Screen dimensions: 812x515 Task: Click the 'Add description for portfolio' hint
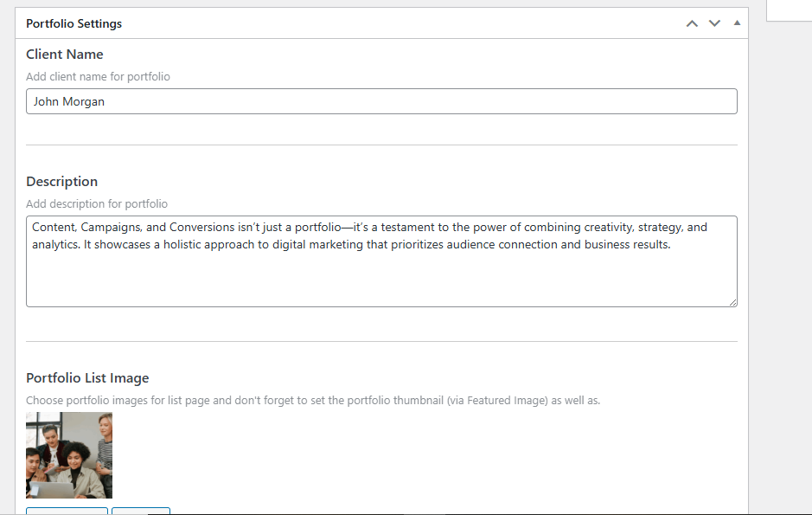tap(97, 204)
